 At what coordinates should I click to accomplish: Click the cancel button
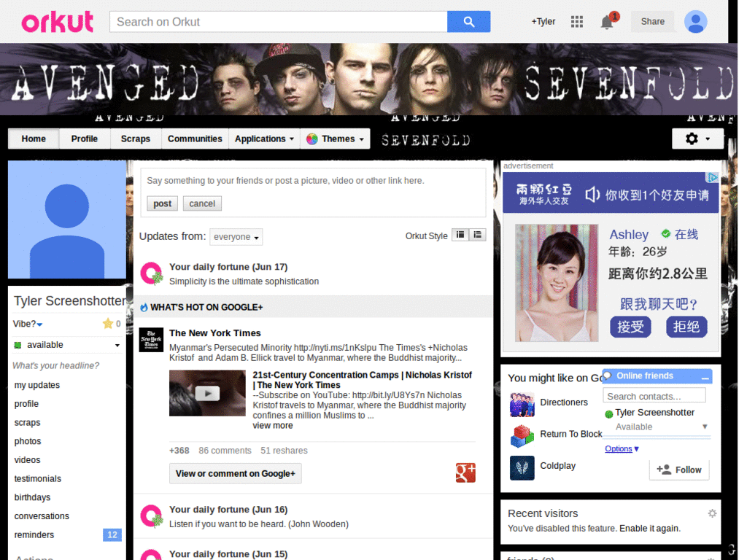pyautogui.click(x=202, y=203)
